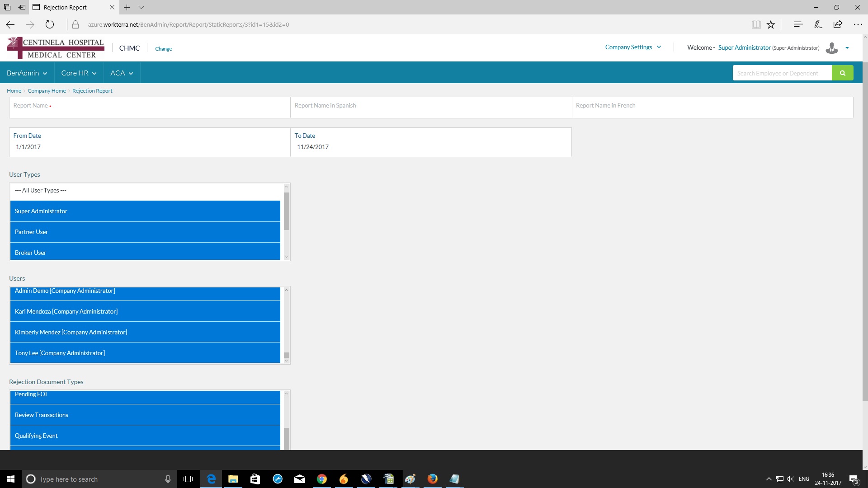Click the browser refresh button
The width and height of the screenshot is (868, 488).
coord(50,24)
